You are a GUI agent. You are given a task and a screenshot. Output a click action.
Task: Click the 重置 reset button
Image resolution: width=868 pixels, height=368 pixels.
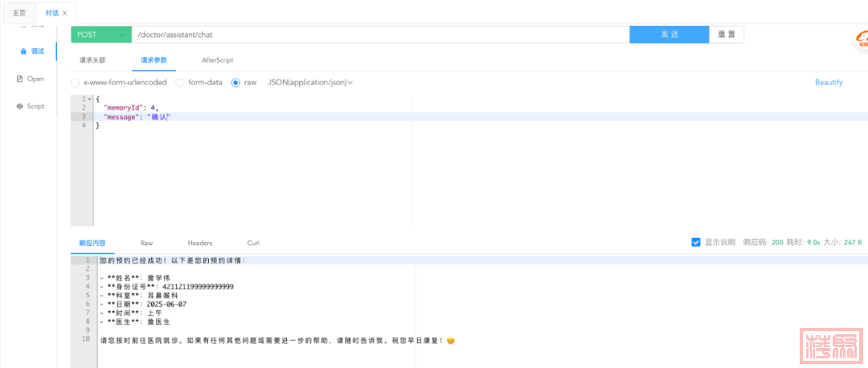pyautogui.click(x=726, y=35)
